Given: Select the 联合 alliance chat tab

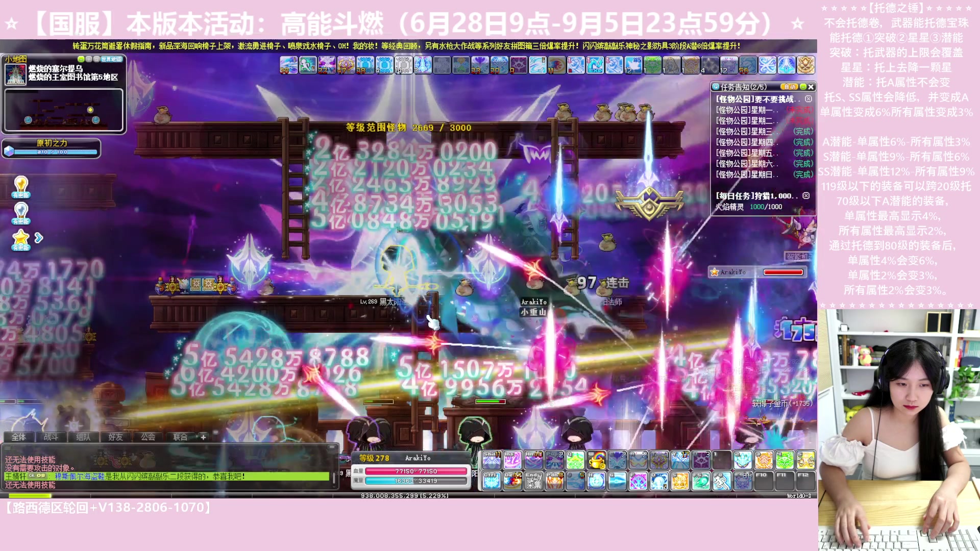Looking at the screenshot, I should click(x=180, y=437).
